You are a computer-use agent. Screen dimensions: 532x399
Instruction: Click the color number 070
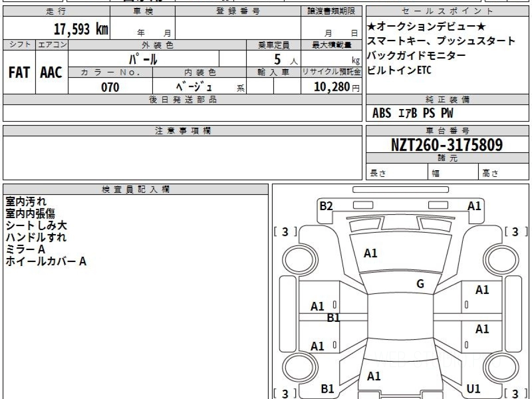pos(110,87)
